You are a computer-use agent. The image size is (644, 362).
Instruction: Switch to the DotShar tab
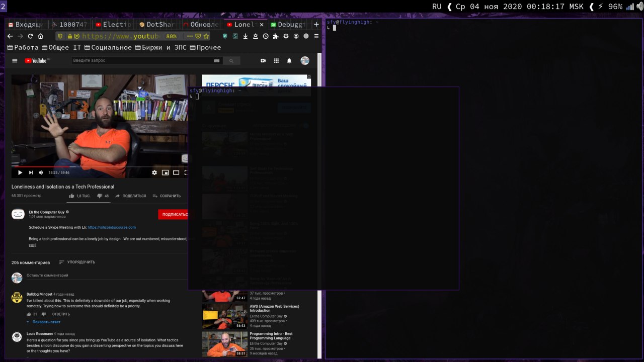[x=157, y=24]
